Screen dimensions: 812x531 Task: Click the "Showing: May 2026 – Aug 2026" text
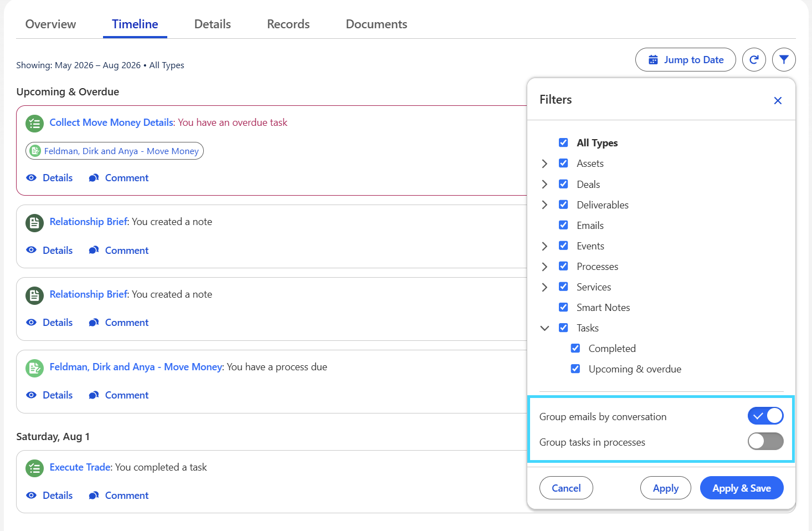point(79,65)
